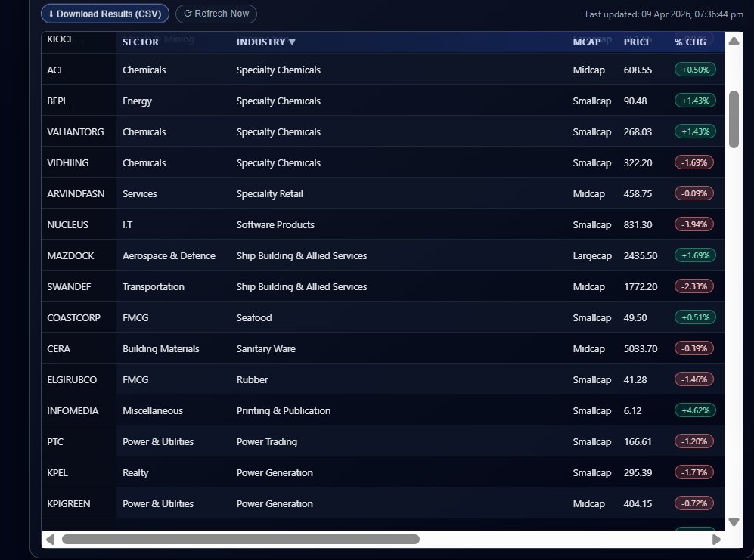
Task: Click Power Trading industry cell
Action: 266,442
